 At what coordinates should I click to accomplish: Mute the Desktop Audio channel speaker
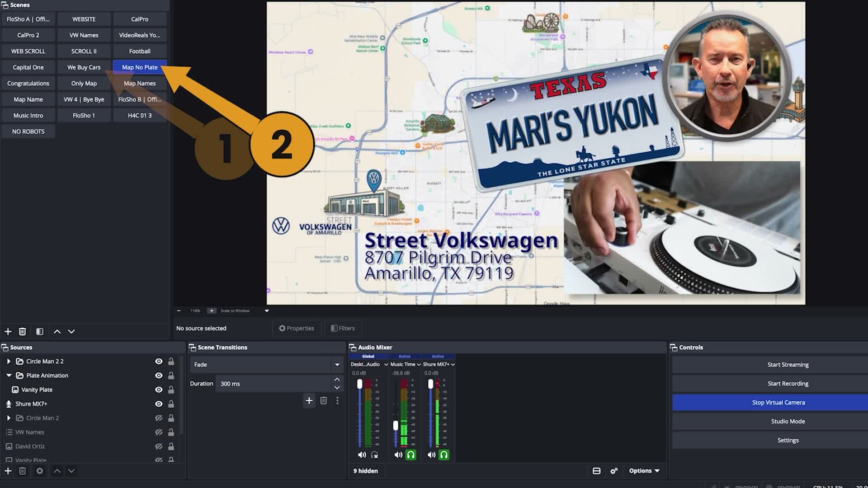pos(362,455)
